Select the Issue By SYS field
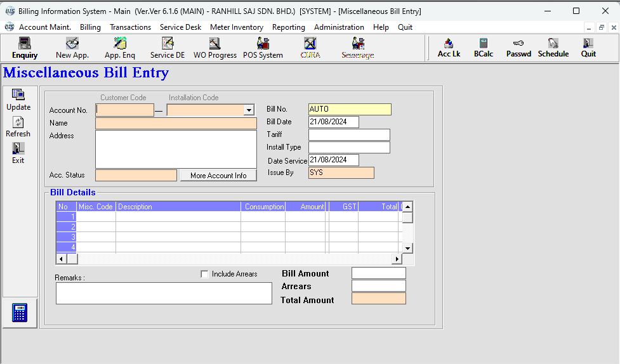This screenshot has width=620, height=364. coord(341,172)
